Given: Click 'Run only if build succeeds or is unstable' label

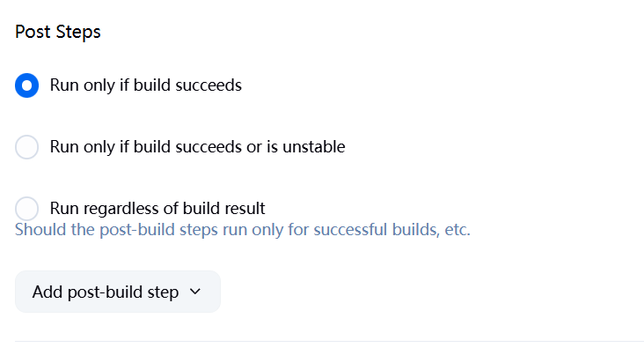Looking at the screenshot, I should click(197, 147).
